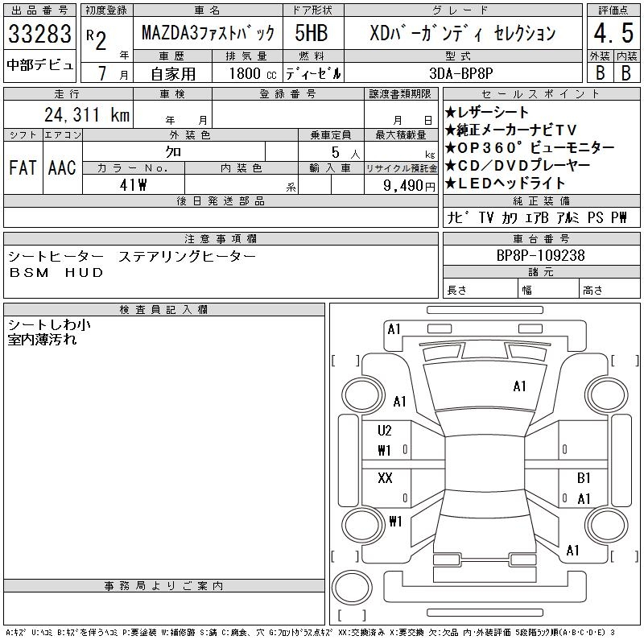
Task: Click the mileage 24,311 km
Action: (87, 114)
